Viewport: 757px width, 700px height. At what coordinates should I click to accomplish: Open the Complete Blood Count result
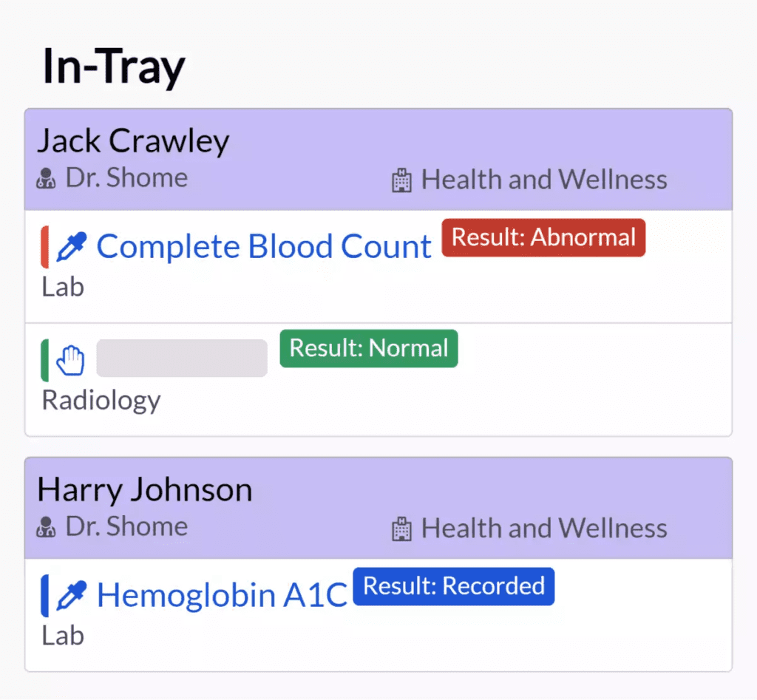264,246
